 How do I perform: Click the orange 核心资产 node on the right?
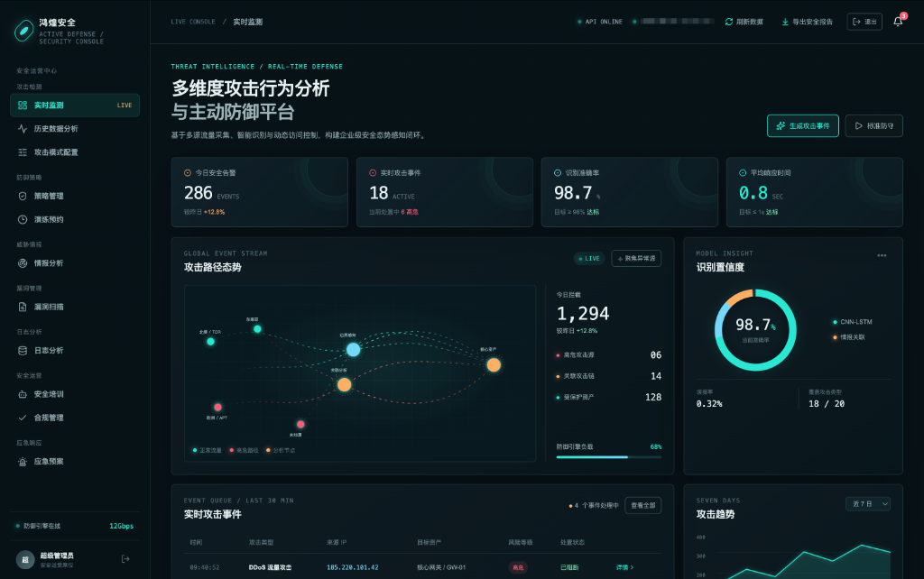click(494, 364)
